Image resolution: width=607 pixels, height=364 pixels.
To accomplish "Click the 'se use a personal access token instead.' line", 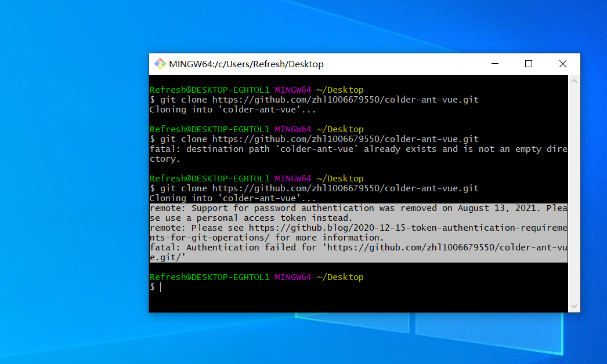I will [x=251, y=218].
